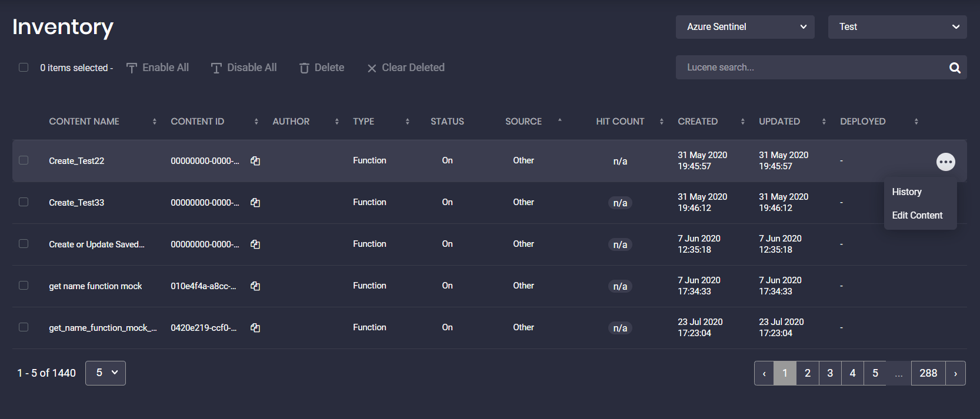The width and height of the screenshot is (980, 419).
Task: Select checkbox for Create or Update Saved row
Action: (x=24, y=244)
